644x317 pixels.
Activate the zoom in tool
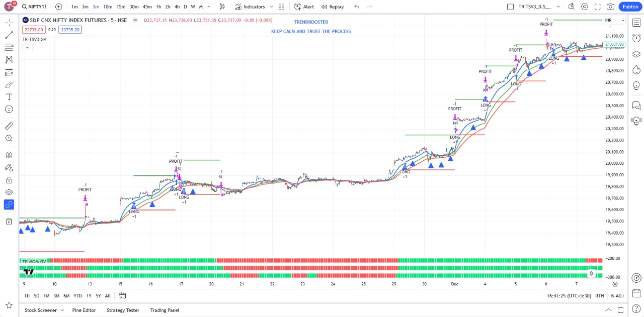click(x=9, y=138)
